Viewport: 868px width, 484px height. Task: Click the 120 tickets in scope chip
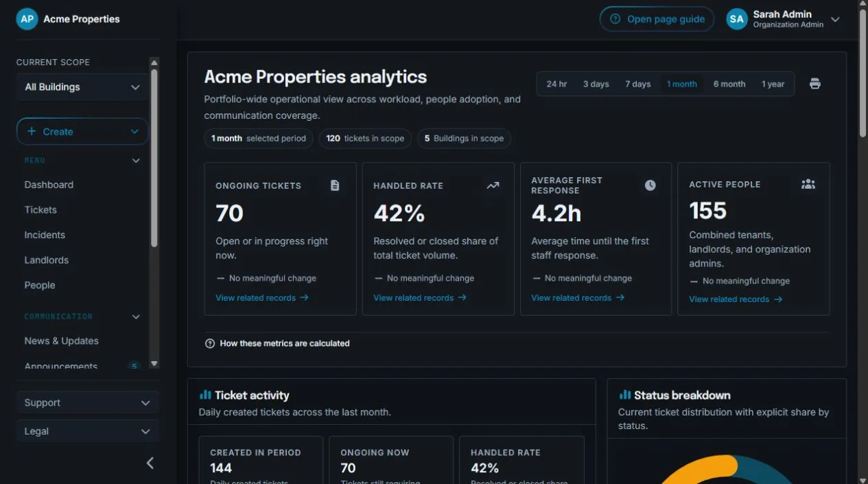[x=365, y=138]
